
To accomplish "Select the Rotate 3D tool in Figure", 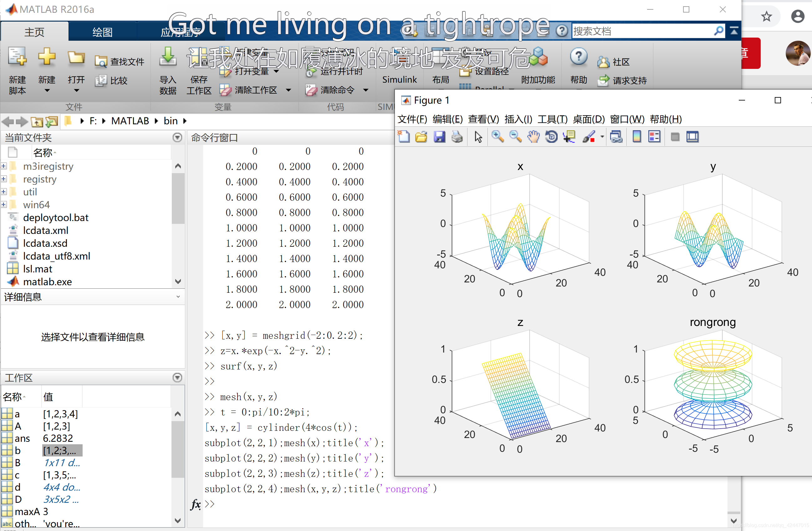I will [x=551, y=137].
